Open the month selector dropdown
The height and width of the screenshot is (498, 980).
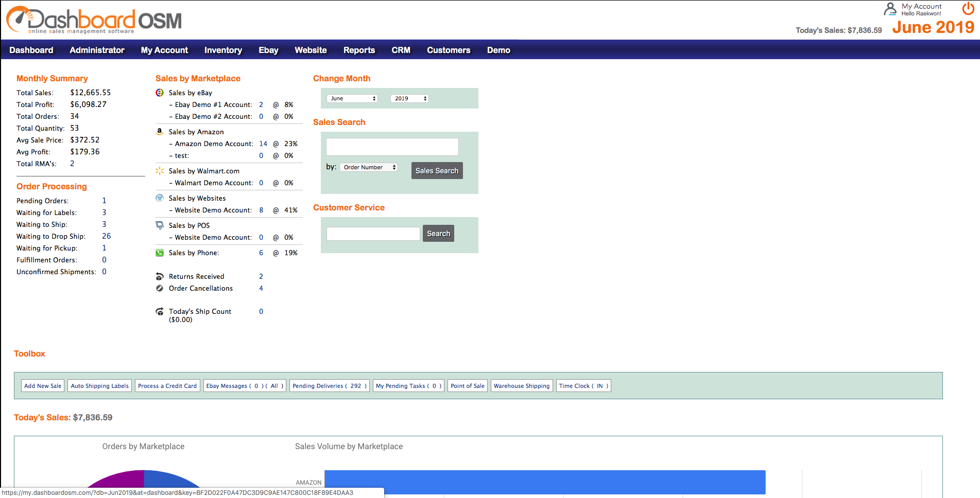click(x=352, y=98)
